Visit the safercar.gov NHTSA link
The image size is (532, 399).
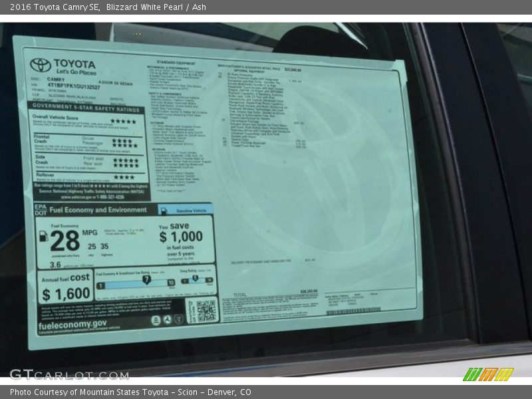[x=72, y=198]
